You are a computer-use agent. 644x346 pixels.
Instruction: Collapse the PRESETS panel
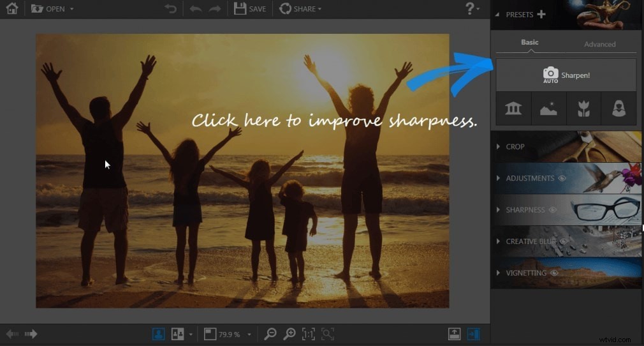pos(497,15)
